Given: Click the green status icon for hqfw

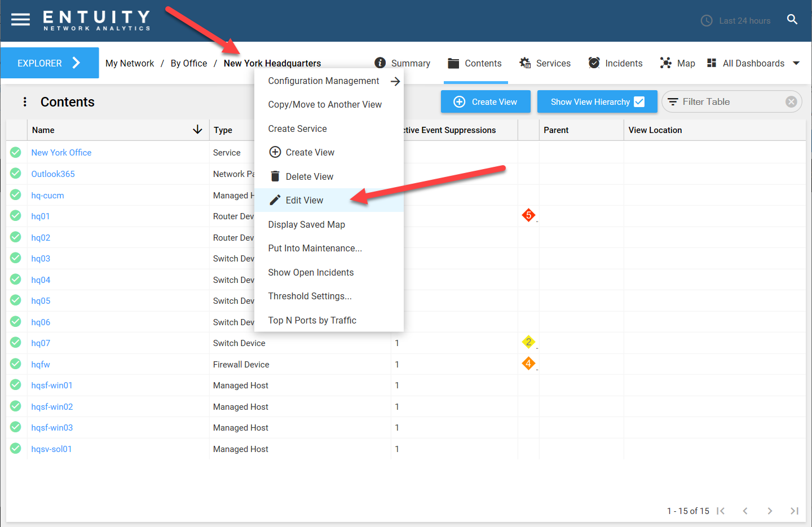Looking at the screenshot, I should click(16, 364).
